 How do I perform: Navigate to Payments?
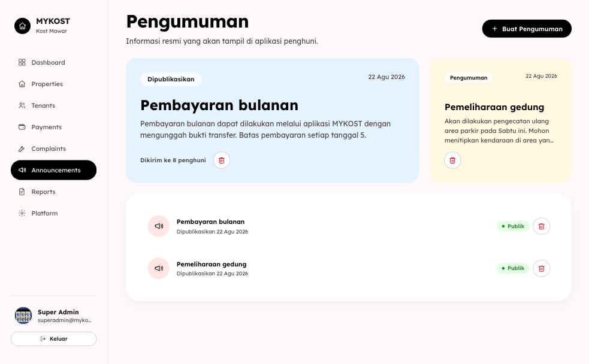coord(54,127)
